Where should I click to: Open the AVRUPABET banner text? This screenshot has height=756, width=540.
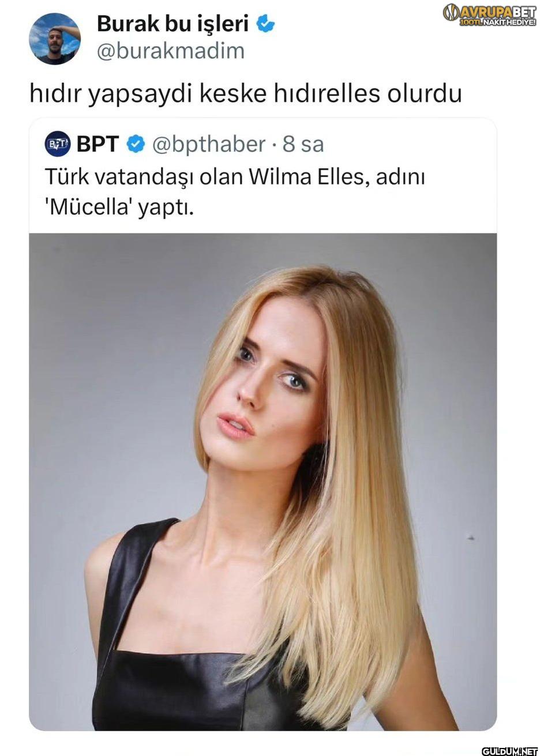(x=498, y=11)
